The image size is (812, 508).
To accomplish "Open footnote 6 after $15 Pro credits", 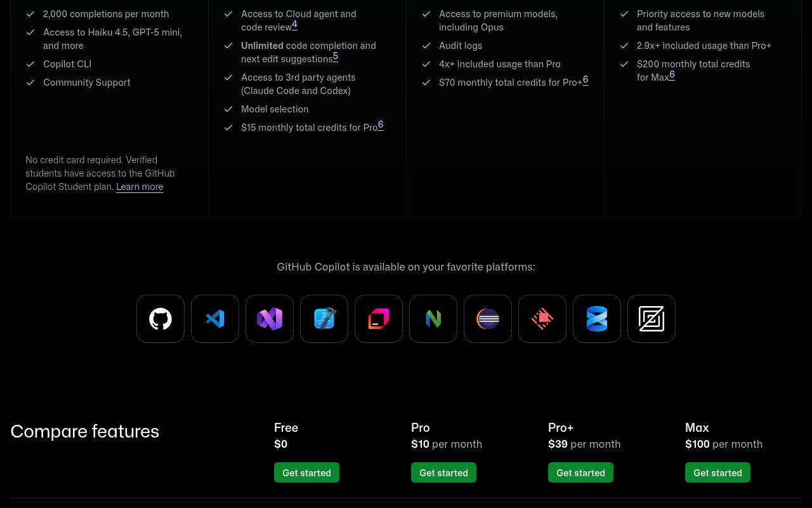I will click(381, 125).
